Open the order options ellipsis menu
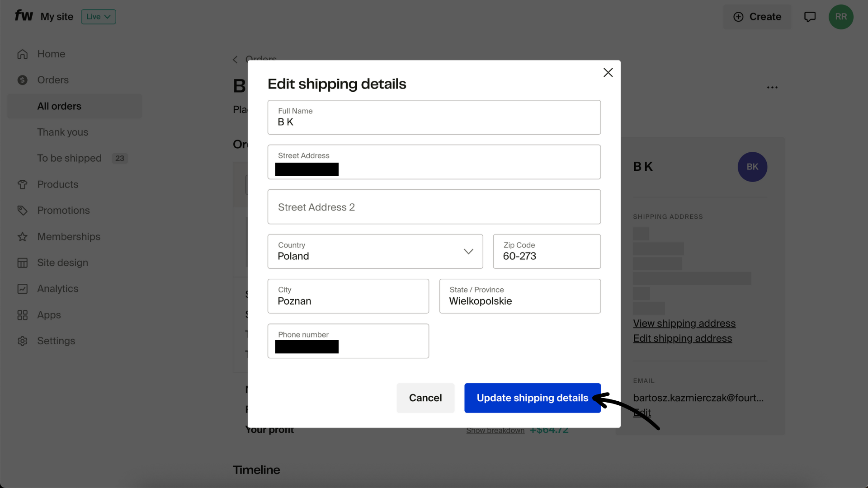The image size is (868, 488). click(772, 87)
